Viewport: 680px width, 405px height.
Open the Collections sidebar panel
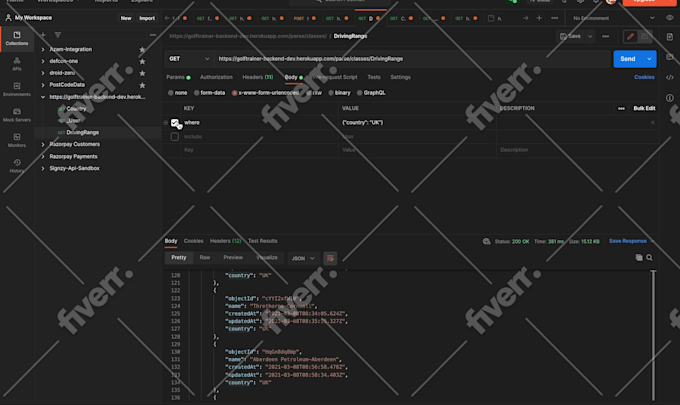click(x=17, y=39)
